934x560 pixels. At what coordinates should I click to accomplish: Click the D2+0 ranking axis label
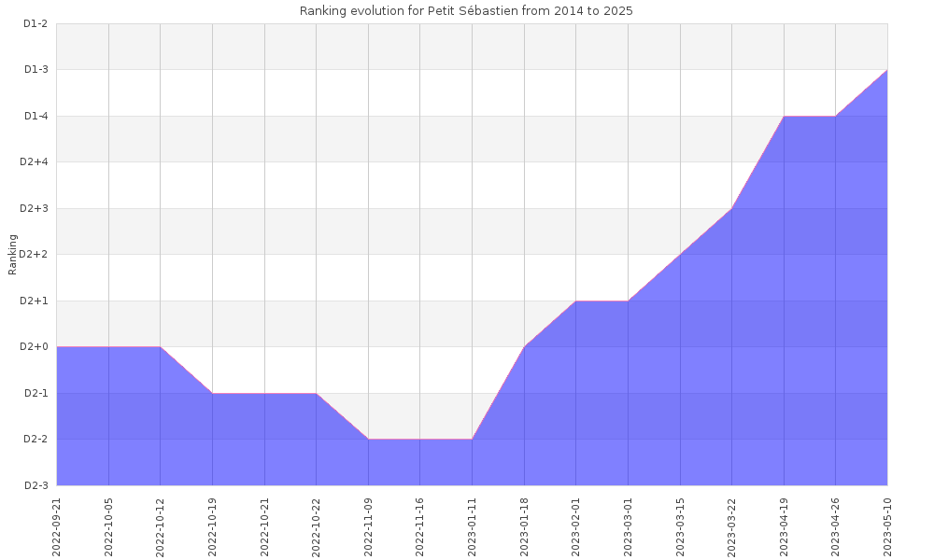34,347
